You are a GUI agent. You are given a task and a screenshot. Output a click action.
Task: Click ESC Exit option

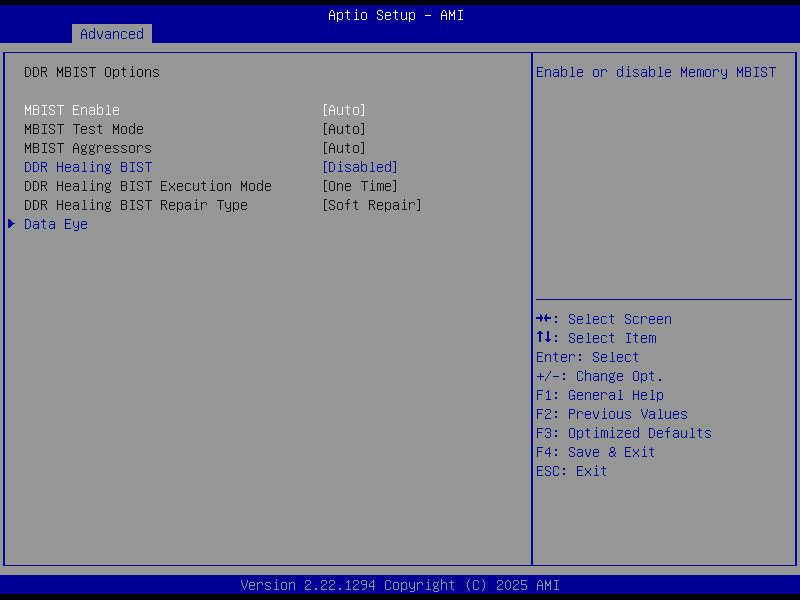pyautogui.click(x=570, y=471)
